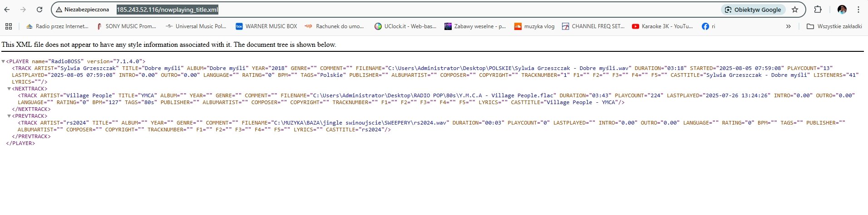The height and width of the screenshot is (215, 868).
Task: Open Zabawy weselne bookmark
Action: click(475, 26)
